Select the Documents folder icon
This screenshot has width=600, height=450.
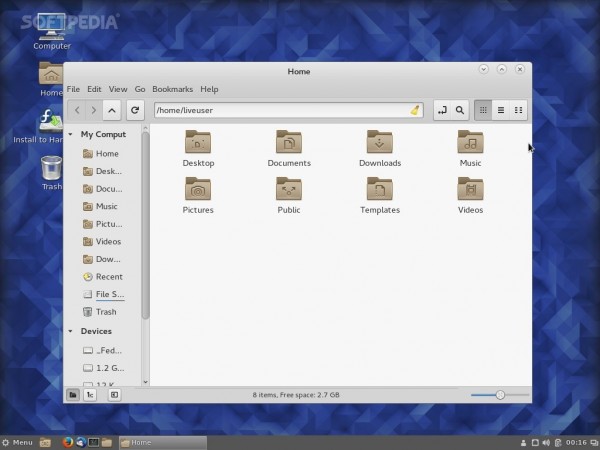[x=289, y=148]
